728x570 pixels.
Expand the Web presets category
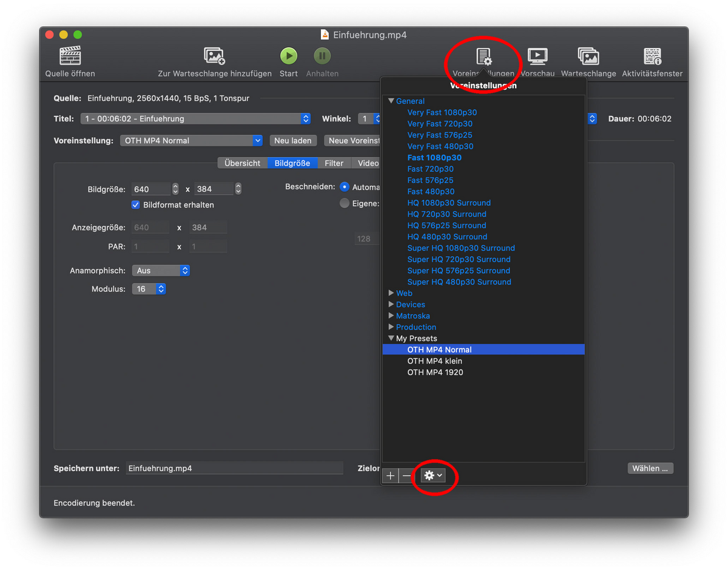click(391, 293)
